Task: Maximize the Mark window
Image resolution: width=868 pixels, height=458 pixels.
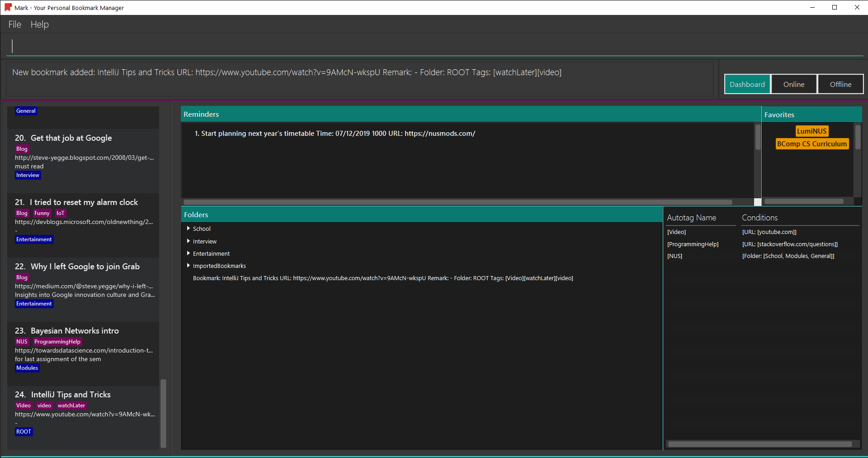Action: tap(835, 7)
